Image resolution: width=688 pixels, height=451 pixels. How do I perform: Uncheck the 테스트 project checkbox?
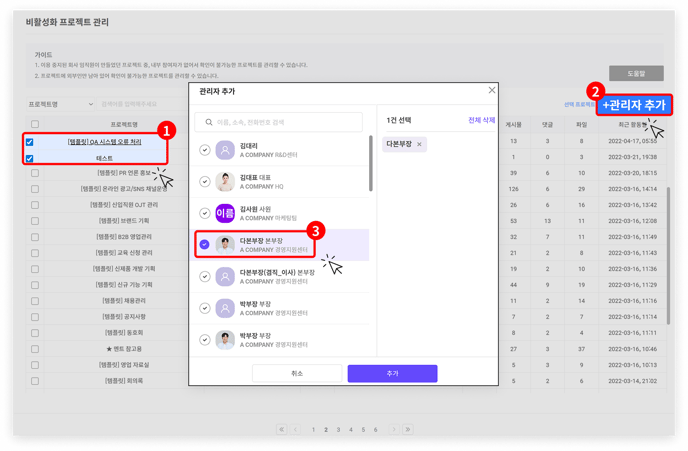[30, 158]
